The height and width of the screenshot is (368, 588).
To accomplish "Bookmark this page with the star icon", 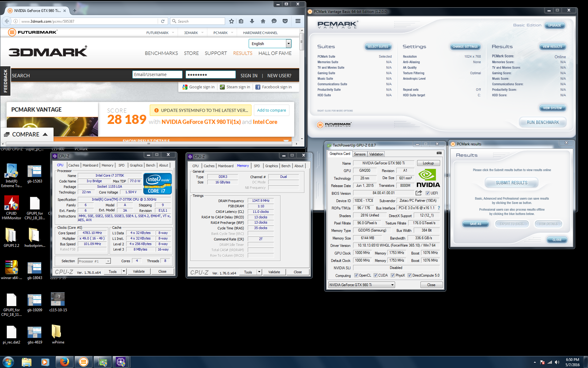I will (232, 21).
